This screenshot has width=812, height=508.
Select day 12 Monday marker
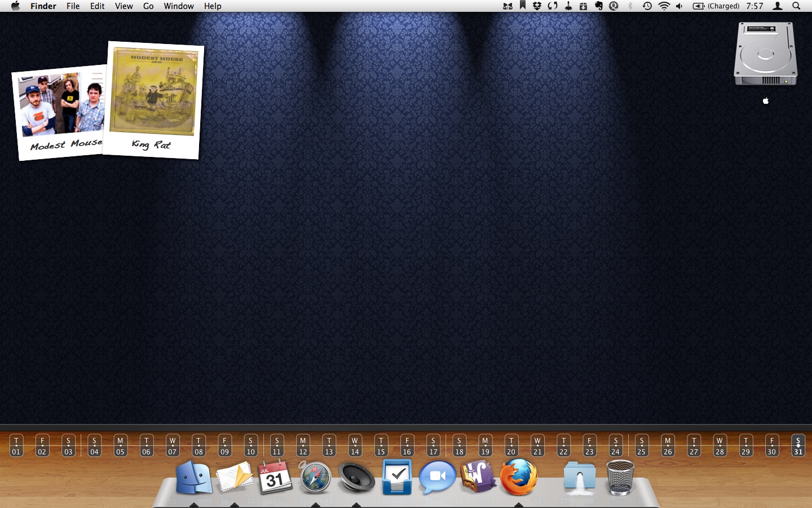click(x=303, y=445)
